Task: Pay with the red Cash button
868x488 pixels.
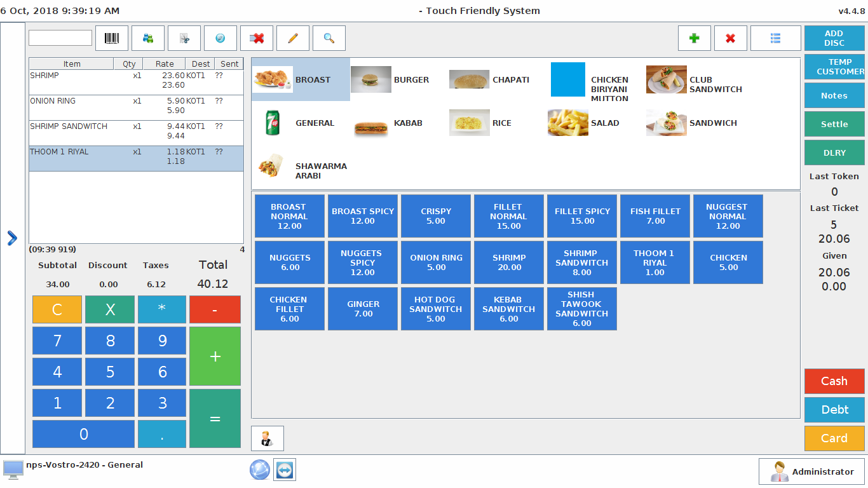Action: tap(834, 381)
